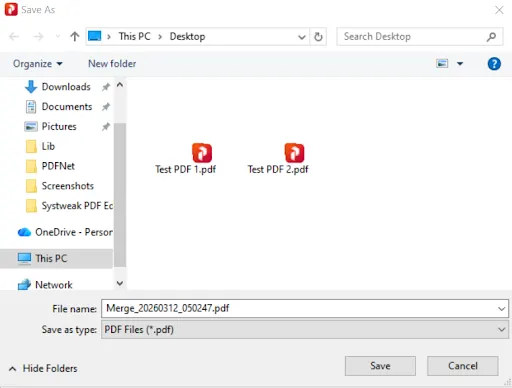Click the pin icon next to Documents
This screenshot has width=512, height=388.
coord(106,107)
